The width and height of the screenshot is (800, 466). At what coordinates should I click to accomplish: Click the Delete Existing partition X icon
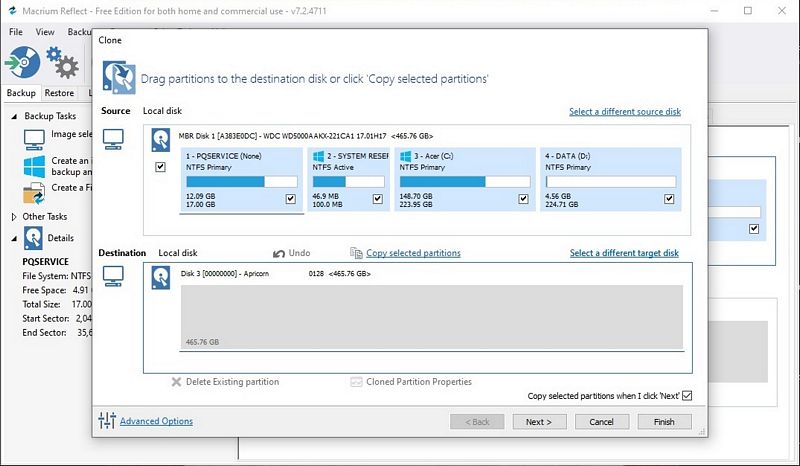[x=176, y=382]
